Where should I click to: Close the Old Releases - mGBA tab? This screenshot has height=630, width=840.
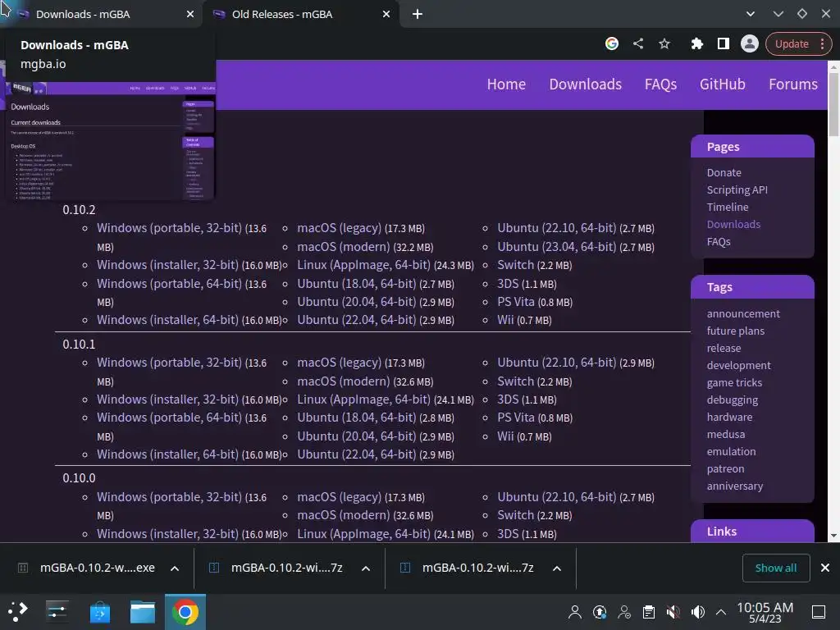386,15
